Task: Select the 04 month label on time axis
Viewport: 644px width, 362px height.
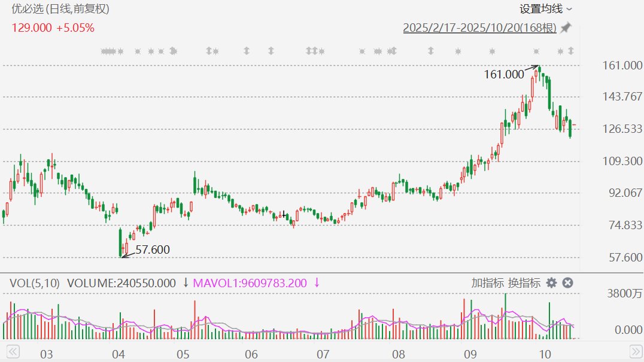Action: [118, 352]
